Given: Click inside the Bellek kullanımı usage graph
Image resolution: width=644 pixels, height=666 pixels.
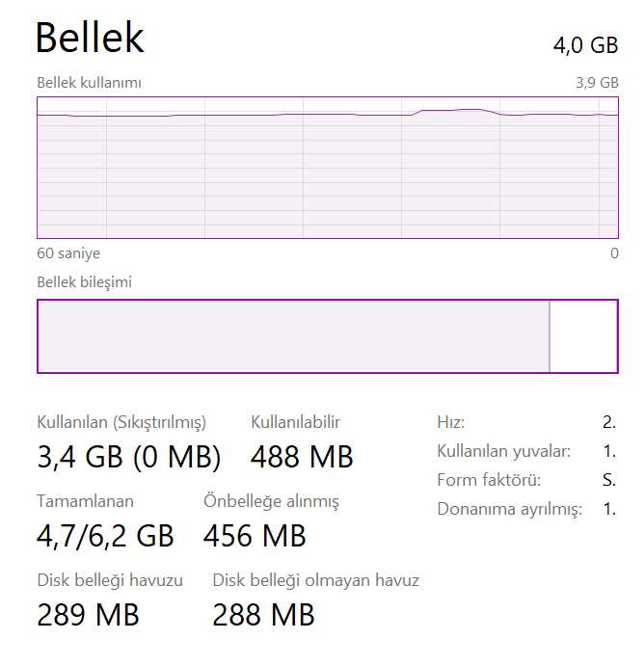Looking at the screenshot, I should (x=327, y=173).
